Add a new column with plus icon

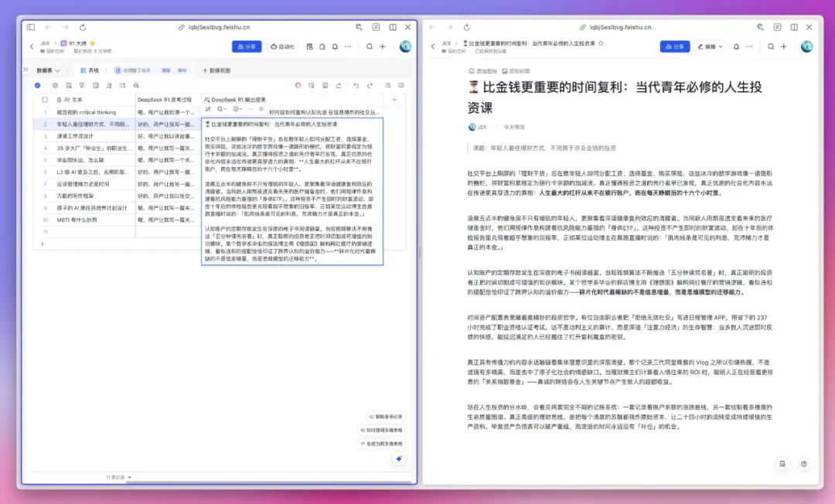click(x=394, y=100)
